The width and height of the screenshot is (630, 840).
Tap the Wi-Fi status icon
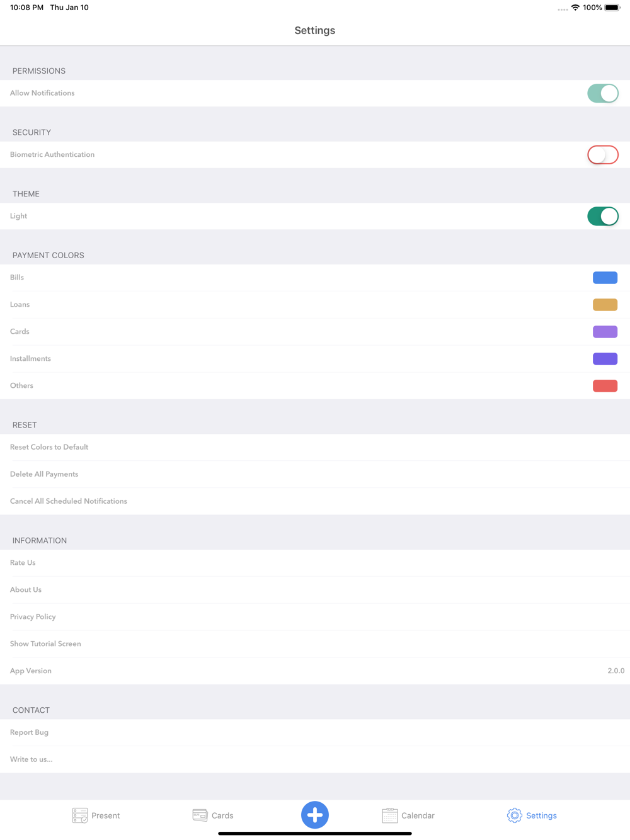tap(575, 8)
